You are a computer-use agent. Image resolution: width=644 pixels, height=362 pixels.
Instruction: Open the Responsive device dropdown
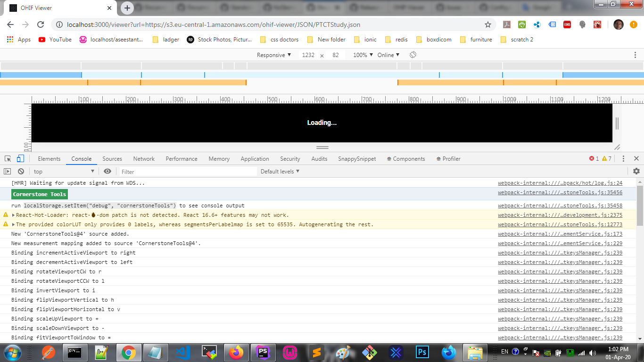coord(272,55)
